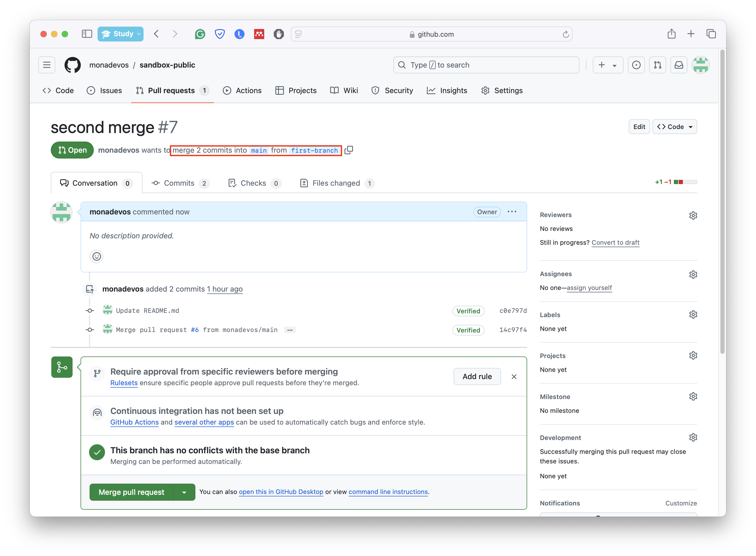Open a new Safari tab with plus icon
The image size is (756, 556).
[x=691, y=34]
